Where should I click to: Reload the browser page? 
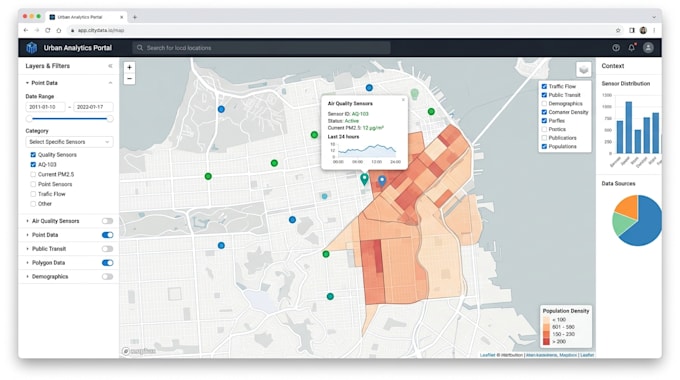(x=48, y=30)
